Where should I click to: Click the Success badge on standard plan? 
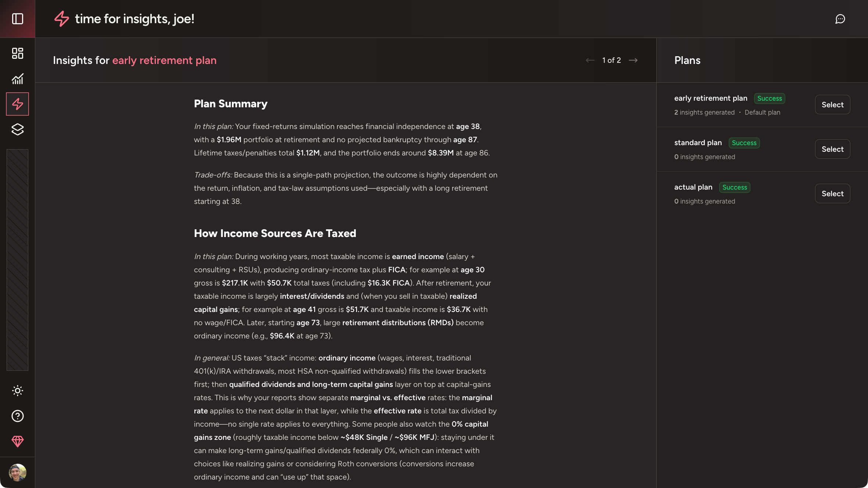[744, 143]
